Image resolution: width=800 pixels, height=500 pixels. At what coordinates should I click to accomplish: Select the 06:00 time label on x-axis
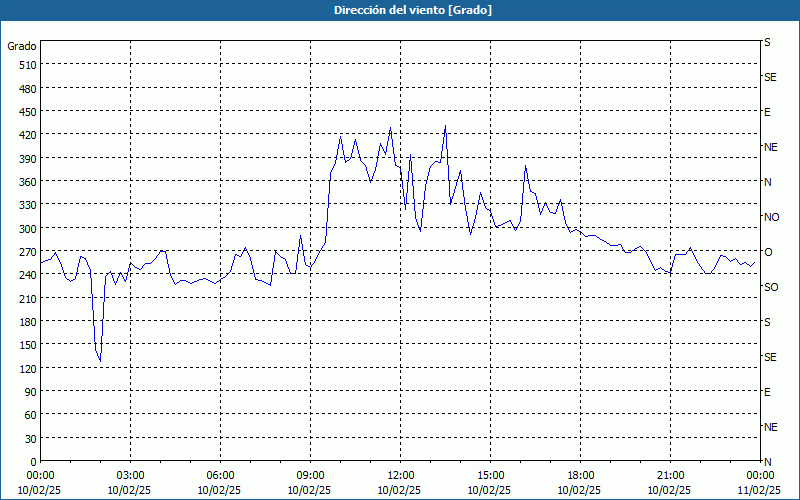220,476
